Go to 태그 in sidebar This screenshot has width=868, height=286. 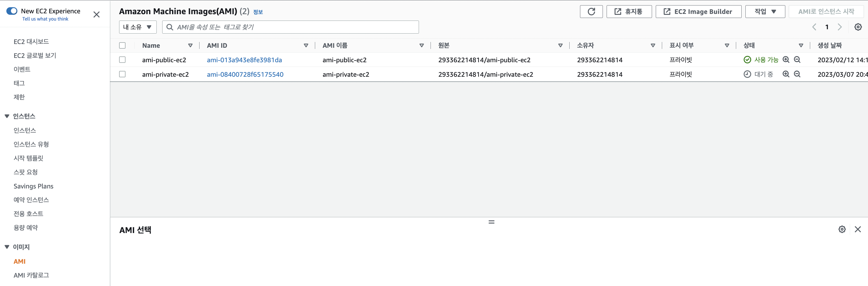click(19, 83)
